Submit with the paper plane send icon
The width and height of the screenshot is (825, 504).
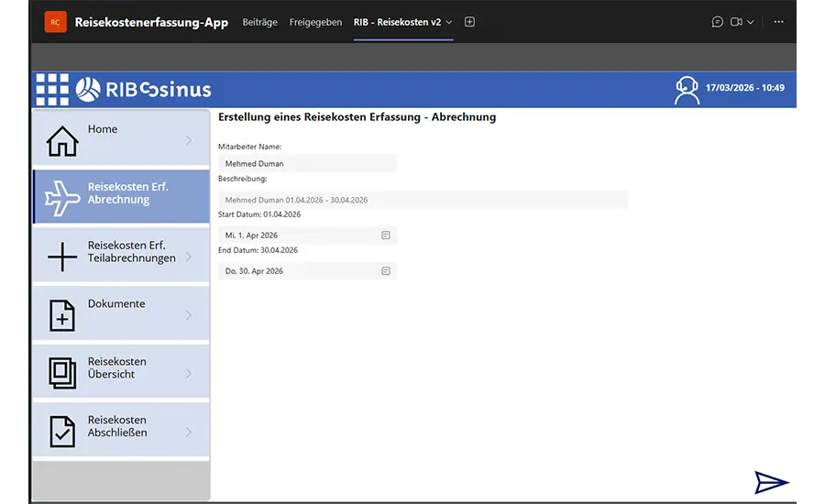click(x=771, y=482)
